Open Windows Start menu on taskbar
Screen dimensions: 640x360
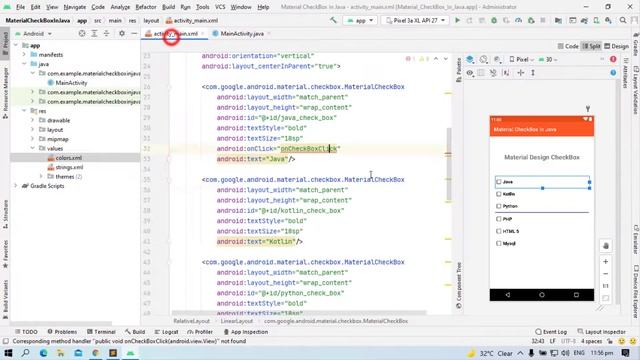click(x=8, y=353)
